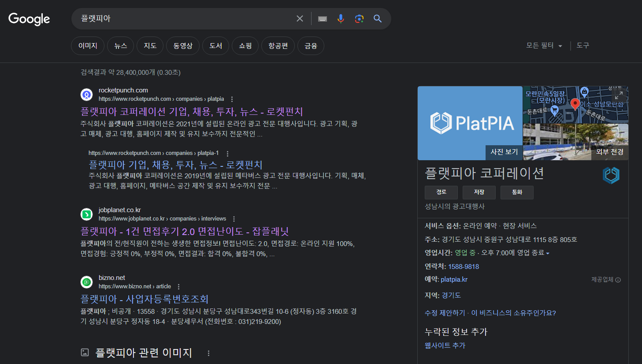
Task: Click 이 비즈니스의 소유주인가요? link
Action: coord(513,313)
